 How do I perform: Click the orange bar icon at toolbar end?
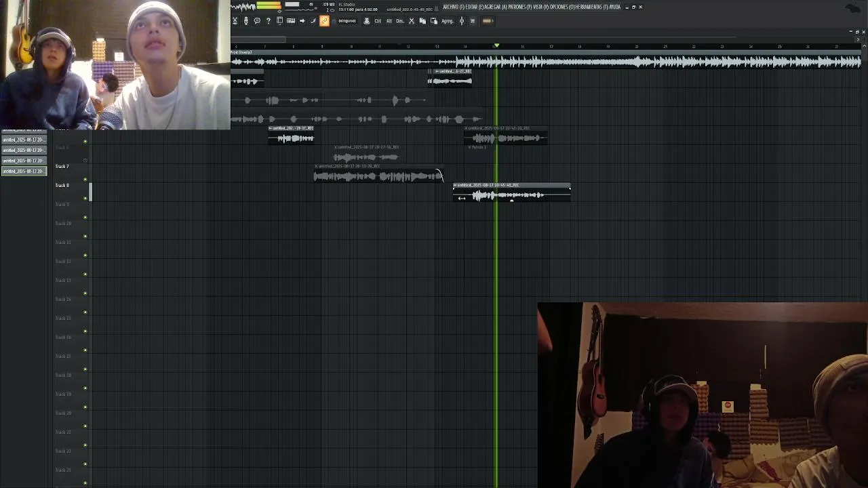pyautogui.click(x=488, y=21)
